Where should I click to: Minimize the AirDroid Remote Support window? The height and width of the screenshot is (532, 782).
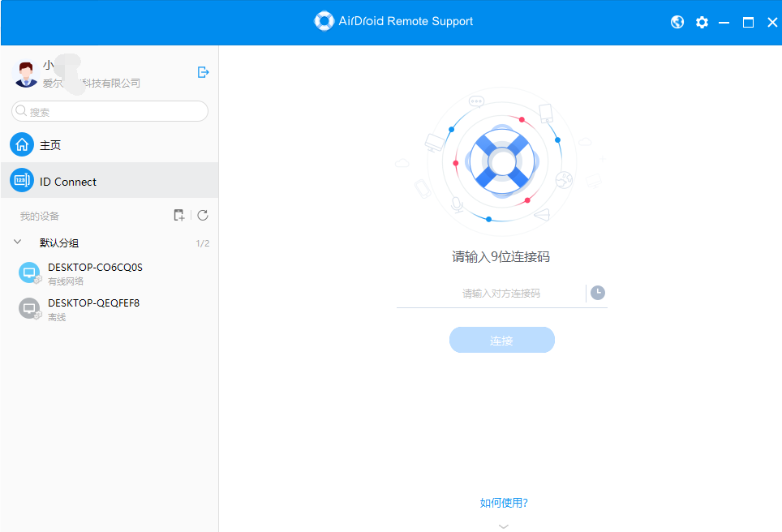(724, 23)
